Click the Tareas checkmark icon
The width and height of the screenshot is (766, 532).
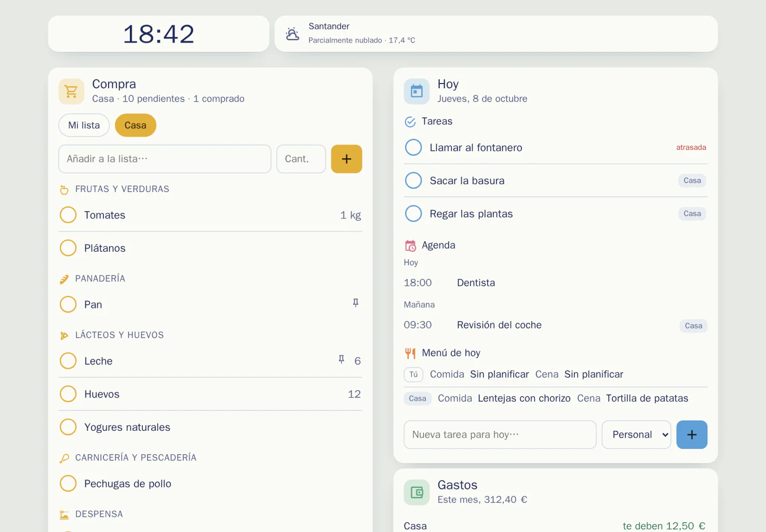pos(410,121)
